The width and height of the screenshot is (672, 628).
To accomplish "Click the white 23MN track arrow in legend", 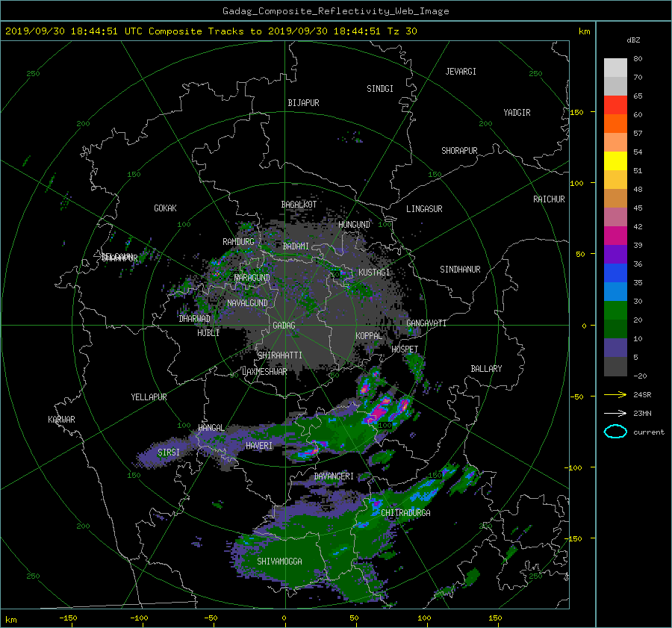I will [615, 413].
